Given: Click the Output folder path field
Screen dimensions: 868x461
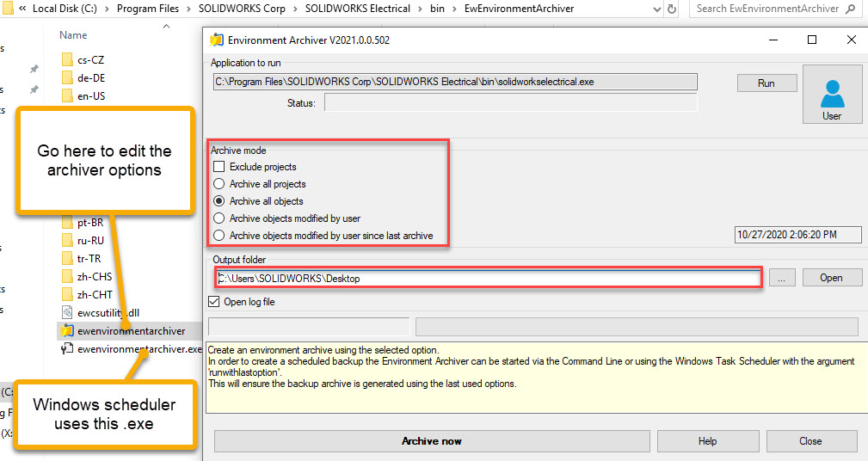Looking at the screenshot, I should (489, 279).
